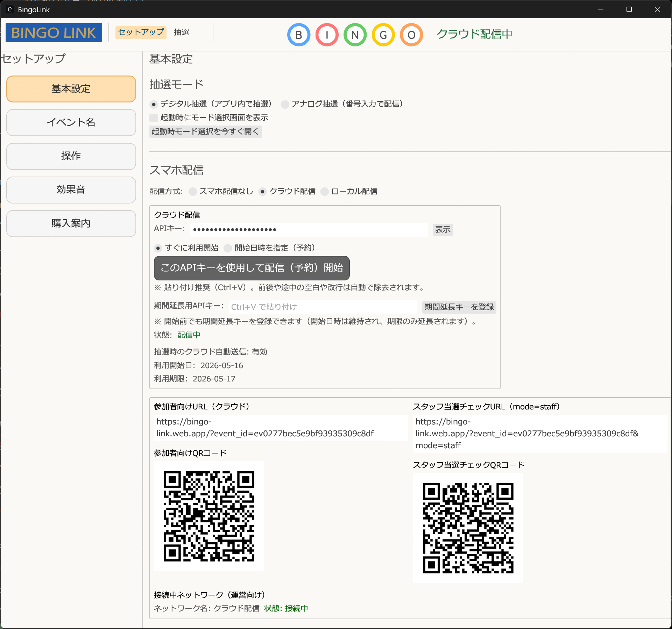Minimize the BingoLink window
The height and width of the screenshot is (629, 672).
(x=601, y=9)
